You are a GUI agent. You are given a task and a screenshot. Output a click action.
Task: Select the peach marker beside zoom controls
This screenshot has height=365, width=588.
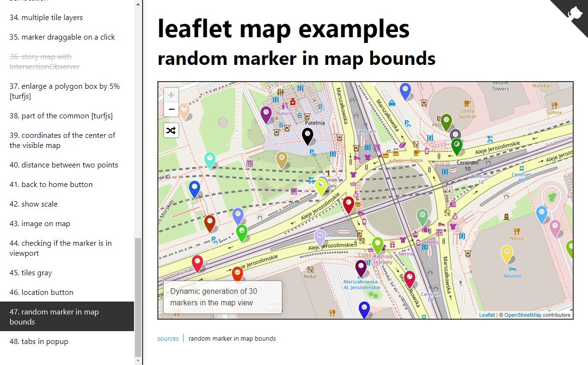(184, 111)
